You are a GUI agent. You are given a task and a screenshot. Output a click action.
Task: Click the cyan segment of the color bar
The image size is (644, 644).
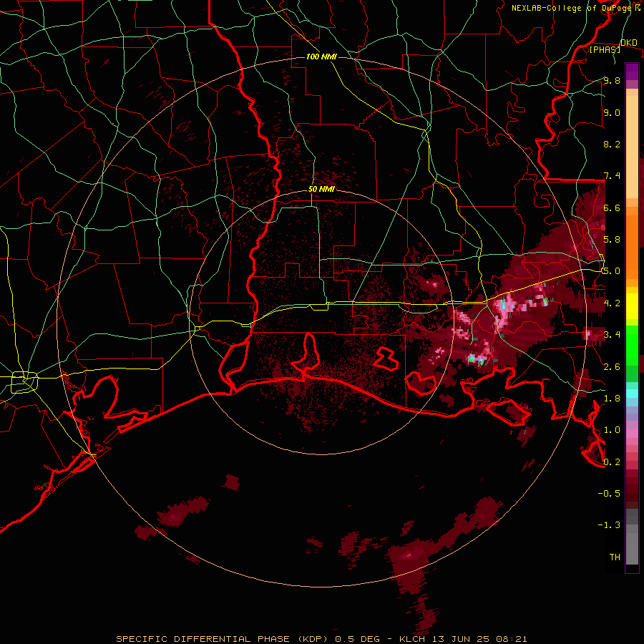coord(632,393)
